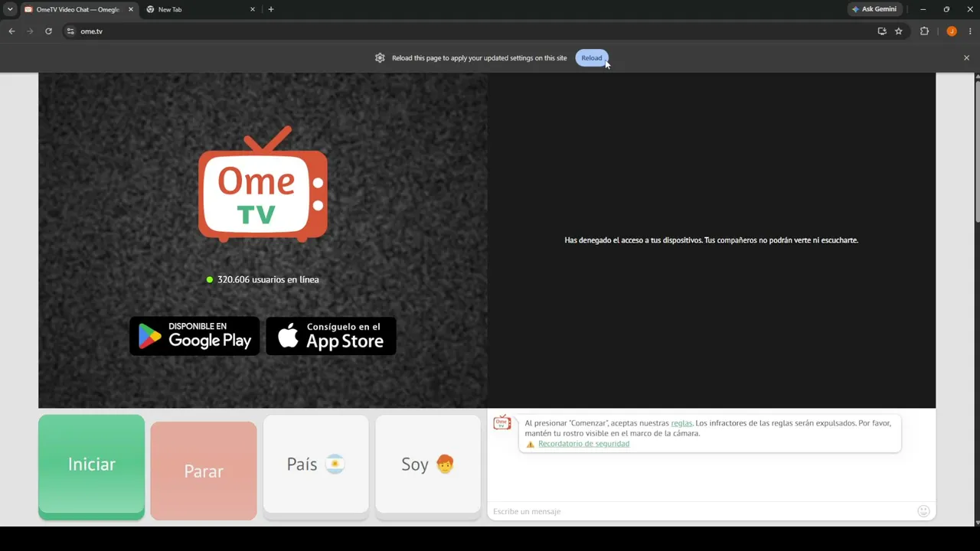
Task: Open Recordatorio de seguridad link
Action: point(583,444)
